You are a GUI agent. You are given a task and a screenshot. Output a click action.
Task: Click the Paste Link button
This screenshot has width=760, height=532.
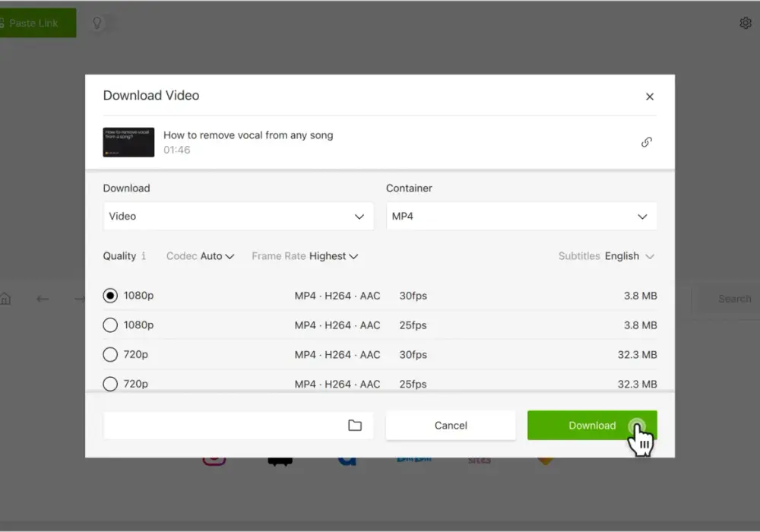(38, 23)
